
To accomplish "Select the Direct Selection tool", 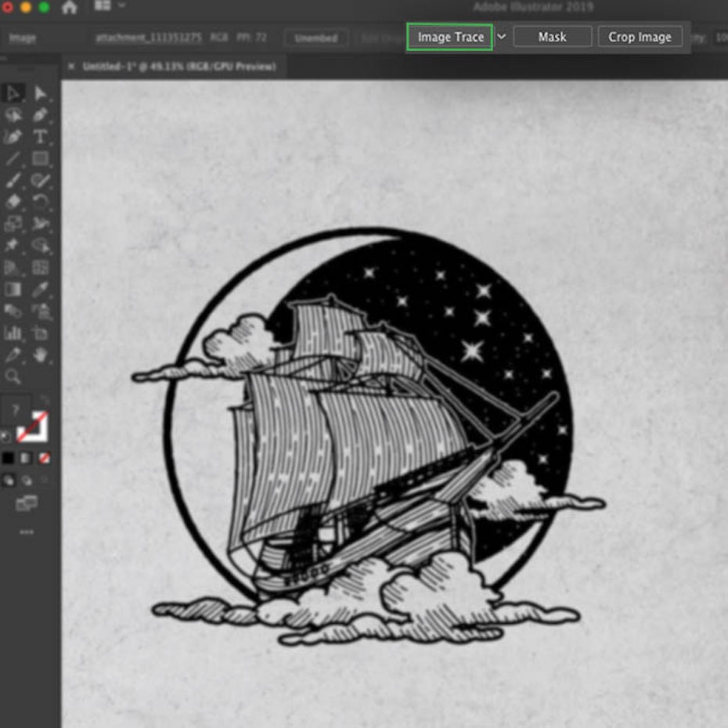I will pos(41,94).
